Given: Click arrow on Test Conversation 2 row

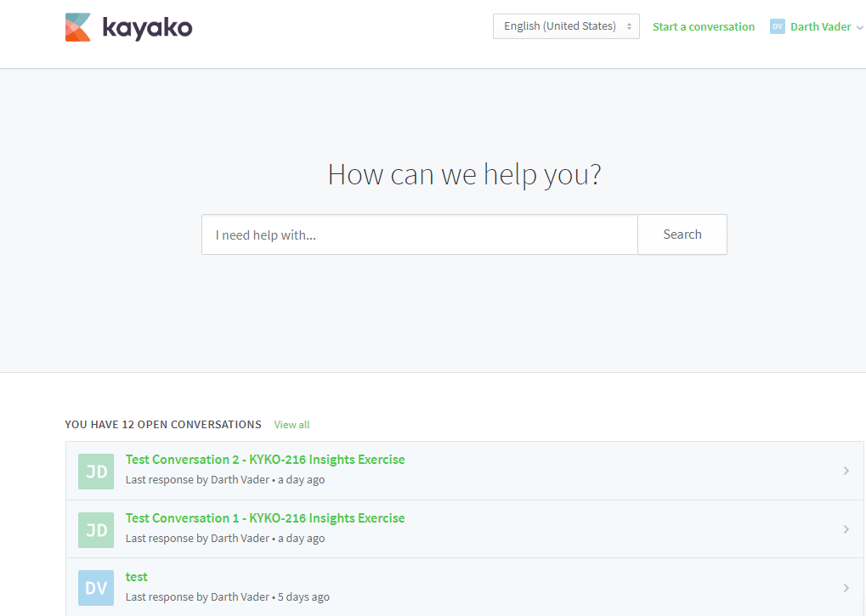Looking at the screenshot, I should point(846,471).
